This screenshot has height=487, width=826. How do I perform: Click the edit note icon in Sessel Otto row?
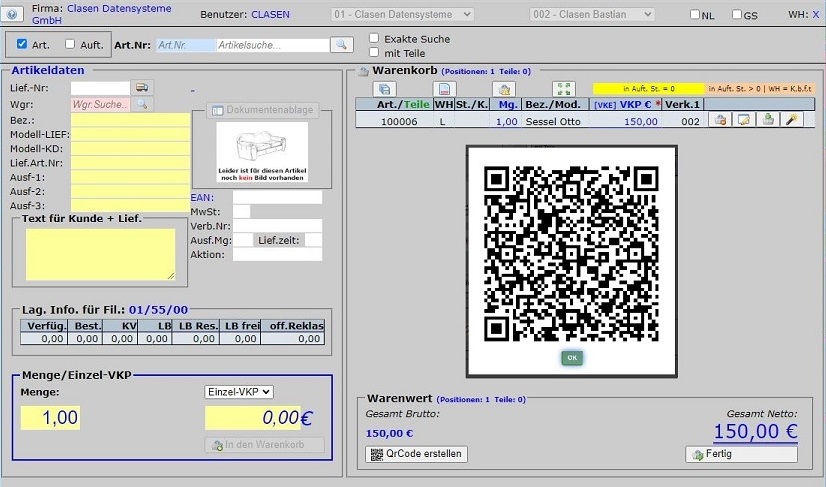click(x=744, y=120)
